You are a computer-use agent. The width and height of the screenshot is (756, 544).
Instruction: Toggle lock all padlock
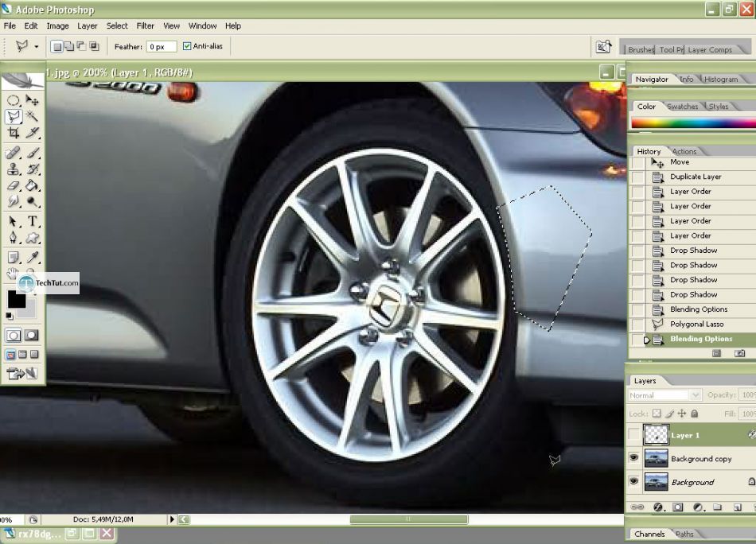tap(694, 414)
